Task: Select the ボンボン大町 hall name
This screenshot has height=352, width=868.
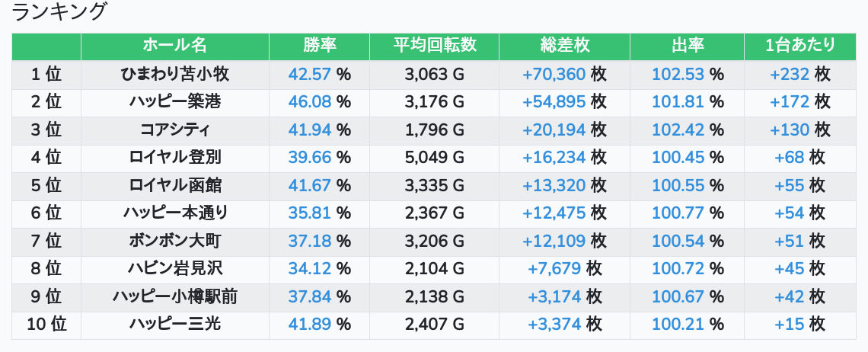Action: (174, 241)
